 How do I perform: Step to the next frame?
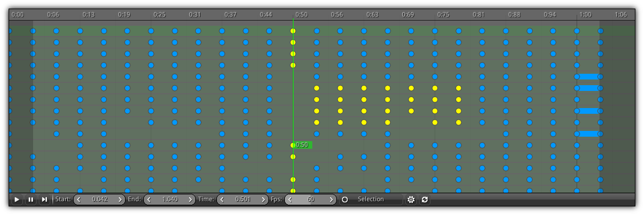(45, 200)
